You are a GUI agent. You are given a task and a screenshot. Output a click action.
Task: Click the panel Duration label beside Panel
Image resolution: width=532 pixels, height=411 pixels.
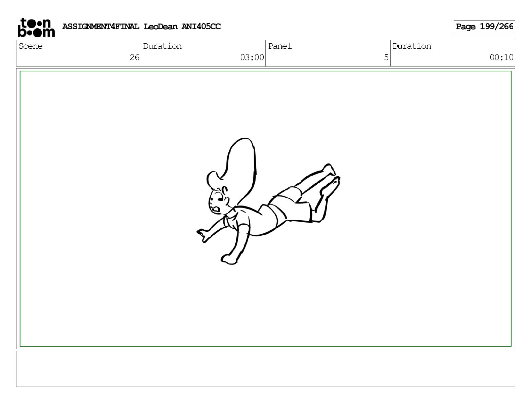coord(412,46)
